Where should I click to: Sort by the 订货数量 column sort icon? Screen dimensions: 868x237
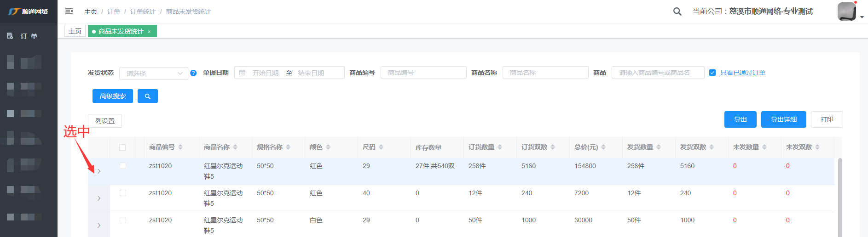click(x=500, y=147)
